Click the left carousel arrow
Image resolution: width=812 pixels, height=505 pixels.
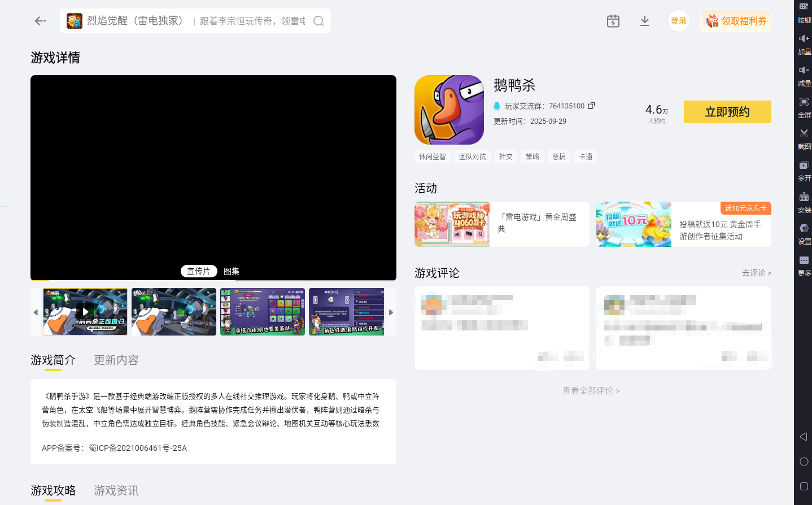click(x=36, y=312)
